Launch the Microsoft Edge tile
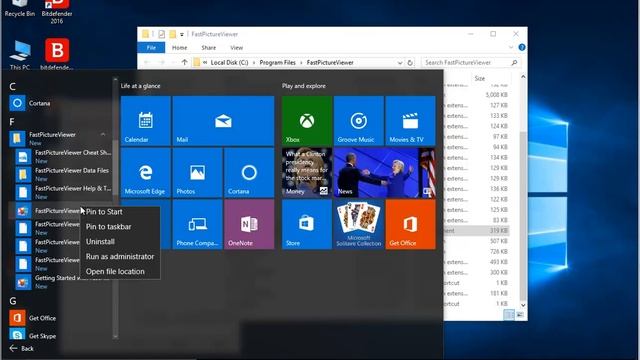 146,173
